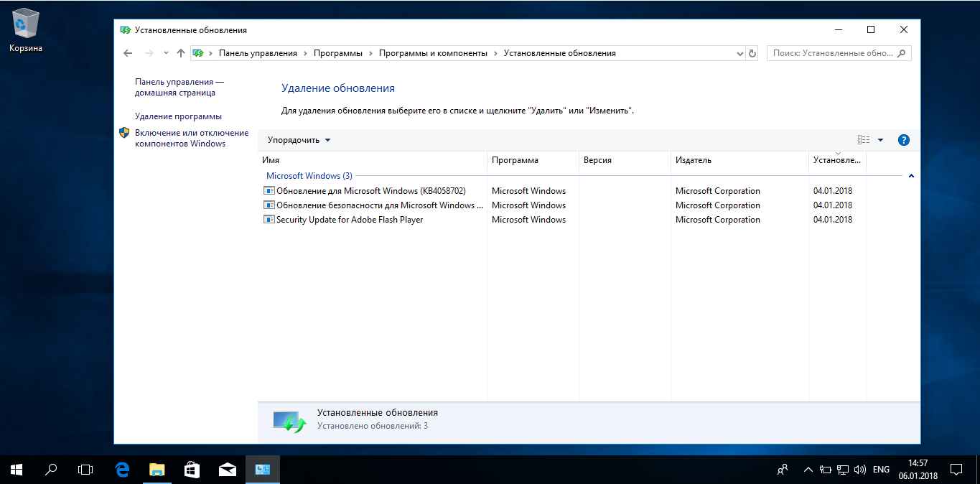Click icon of KB4058702 update

tap(269, 191)
